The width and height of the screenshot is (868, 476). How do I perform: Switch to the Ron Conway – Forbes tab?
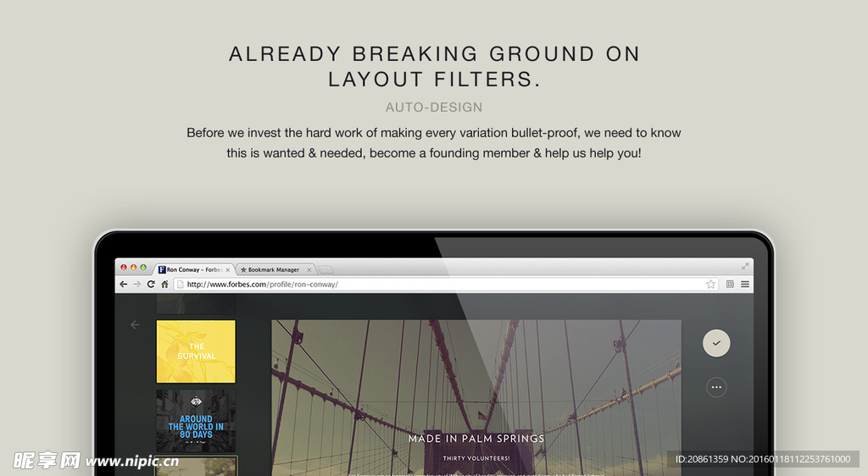click(194, 270)
